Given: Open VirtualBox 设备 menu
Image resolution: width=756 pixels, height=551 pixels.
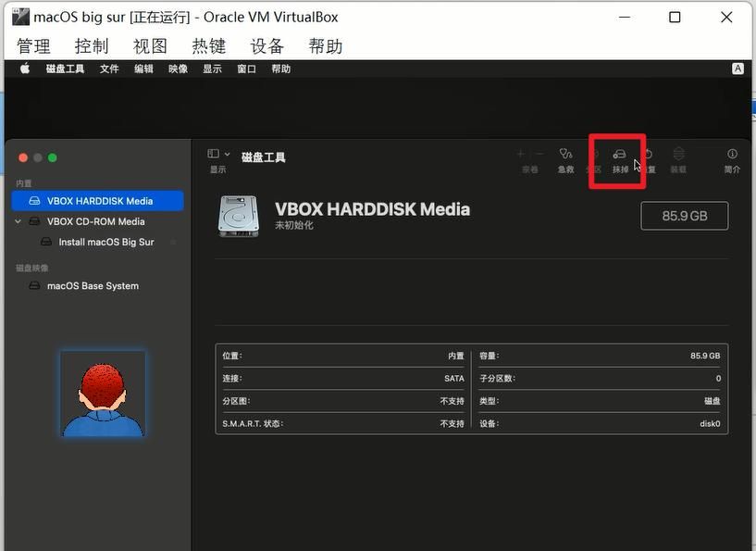Looking at the screenshot, I should [x=266, y=46].
